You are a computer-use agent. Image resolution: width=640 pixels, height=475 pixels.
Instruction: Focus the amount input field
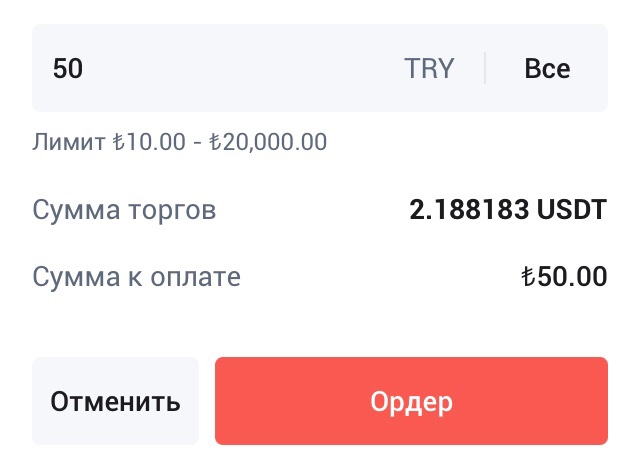tap(320, 68)
